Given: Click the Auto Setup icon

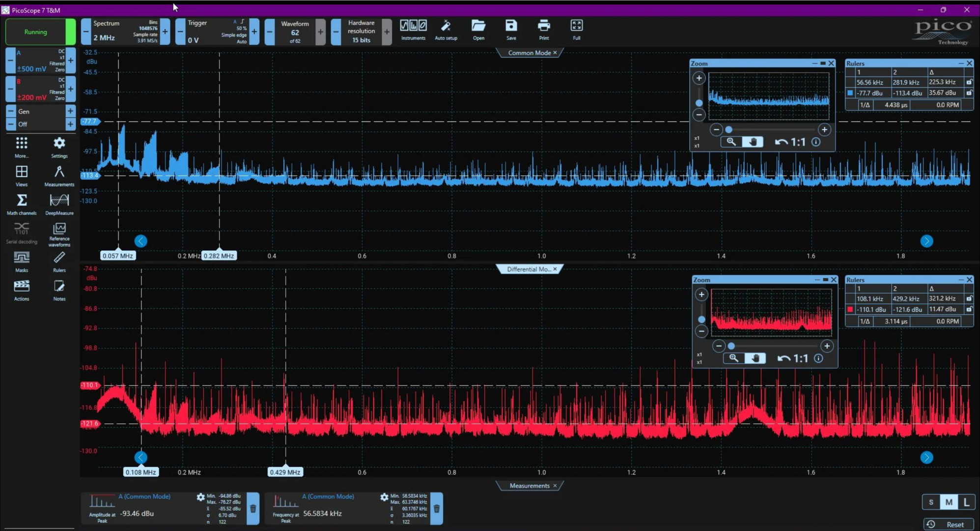Looking at the screenshot, I should pyautogui.click(x=446, y=29).
